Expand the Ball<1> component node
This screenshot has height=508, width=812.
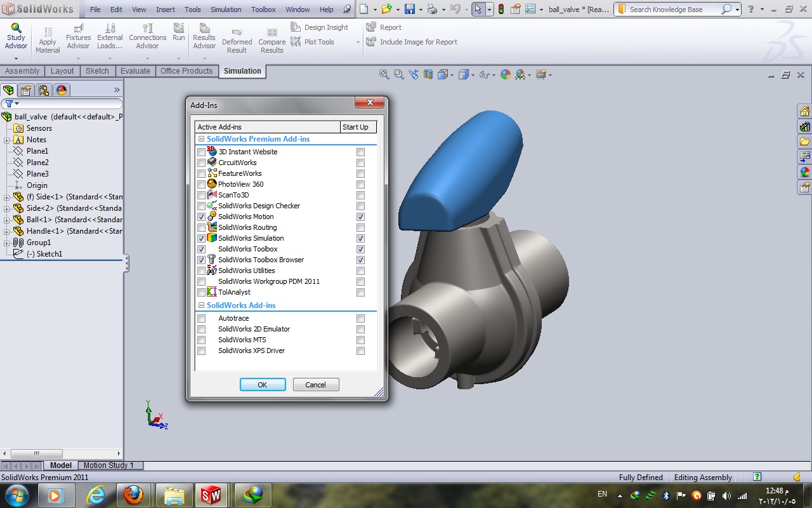click(6, 220)
